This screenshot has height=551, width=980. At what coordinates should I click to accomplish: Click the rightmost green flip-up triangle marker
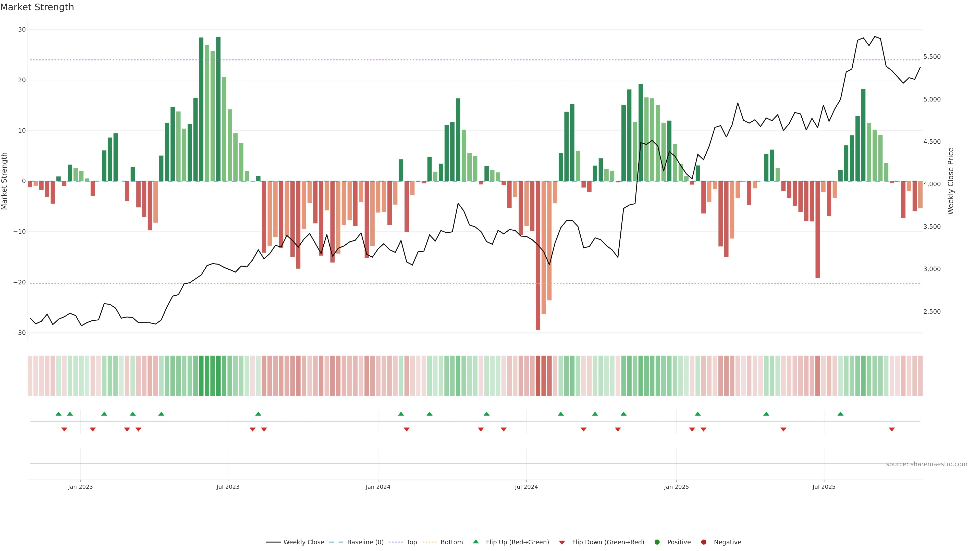[840, 414]
